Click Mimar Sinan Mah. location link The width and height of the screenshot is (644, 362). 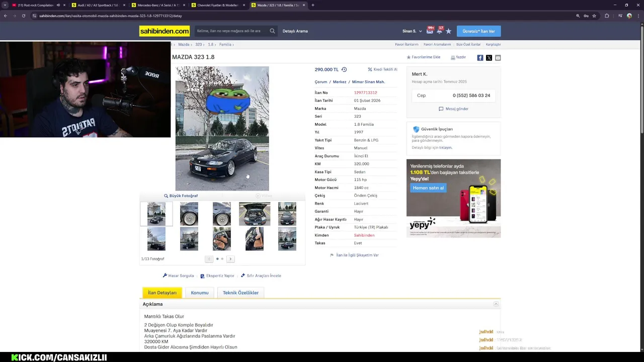368,81
